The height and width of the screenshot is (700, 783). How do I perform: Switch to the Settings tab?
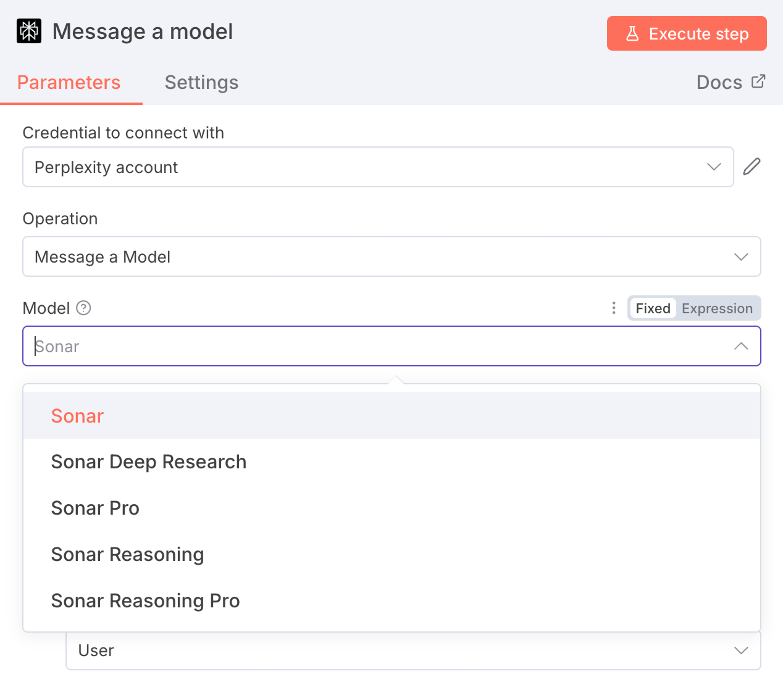click(201, 82)
